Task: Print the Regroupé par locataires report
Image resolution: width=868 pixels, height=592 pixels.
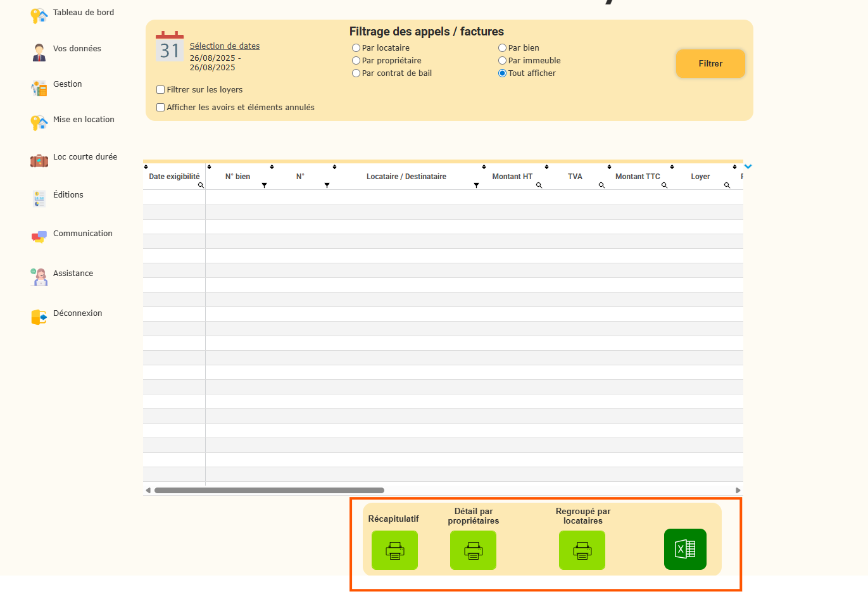Action: (x=582, y=550)
